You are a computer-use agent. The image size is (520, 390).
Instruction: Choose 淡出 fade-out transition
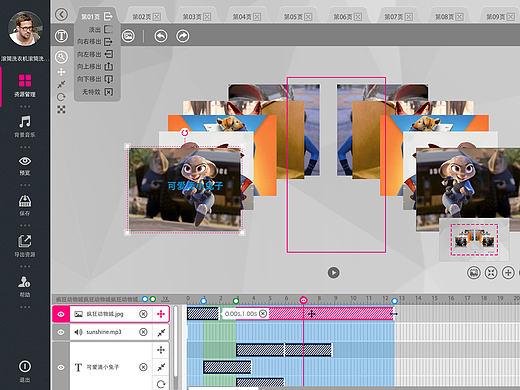coord(99,30)
